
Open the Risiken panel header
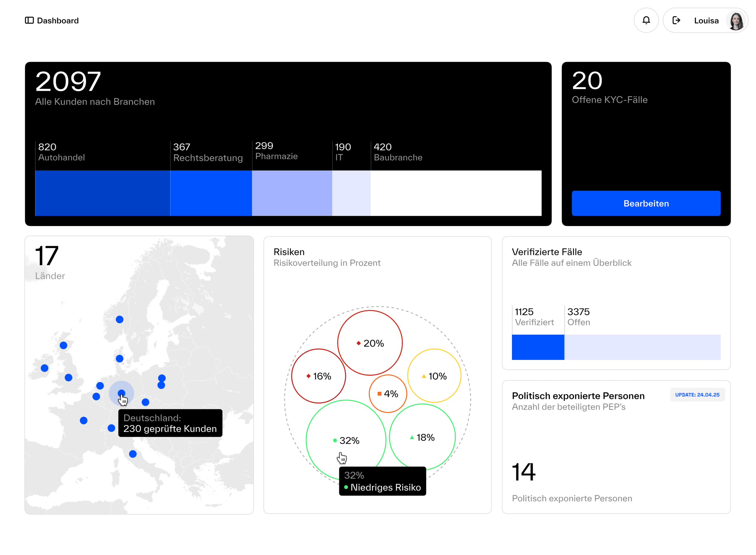coord(289,251)
